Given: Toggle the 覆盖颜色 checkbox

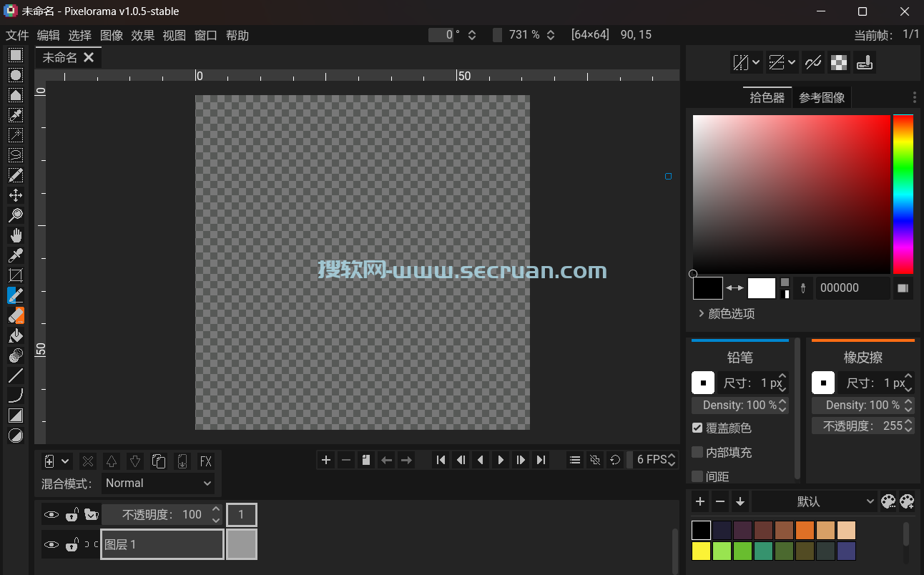Looking at the screenshot, I should pyautogui.click(x=697, y=428).
